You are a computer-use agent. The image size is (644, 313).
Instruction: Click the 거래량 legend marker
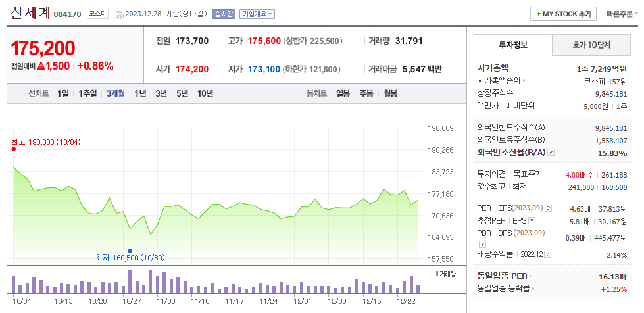(437, 274)
